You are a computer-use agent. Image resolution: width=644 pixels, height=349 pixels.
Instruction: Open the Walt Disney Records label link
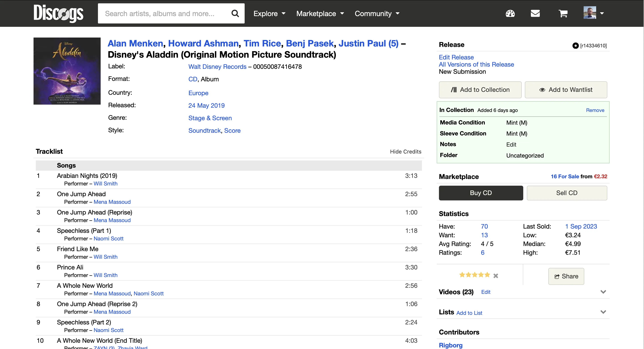[x=217, y=66]
